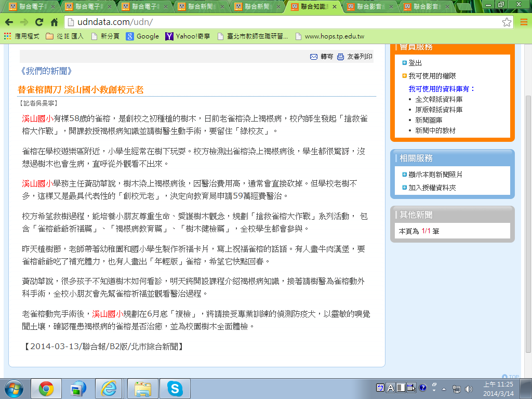Open the Chrome hamburger menu
The width and height of the screenshot is (532, 399).
[523, 22]
